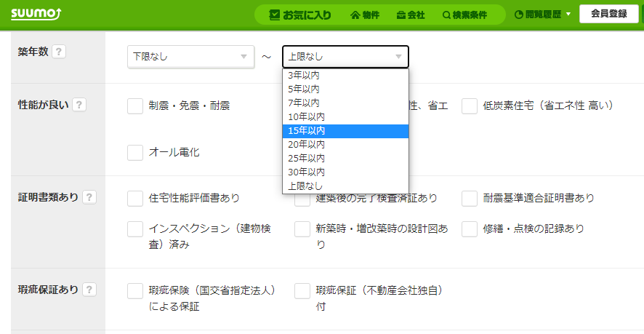Click the お気に入り checkmark icon
644x334 pixels.
tap(274, 15)
